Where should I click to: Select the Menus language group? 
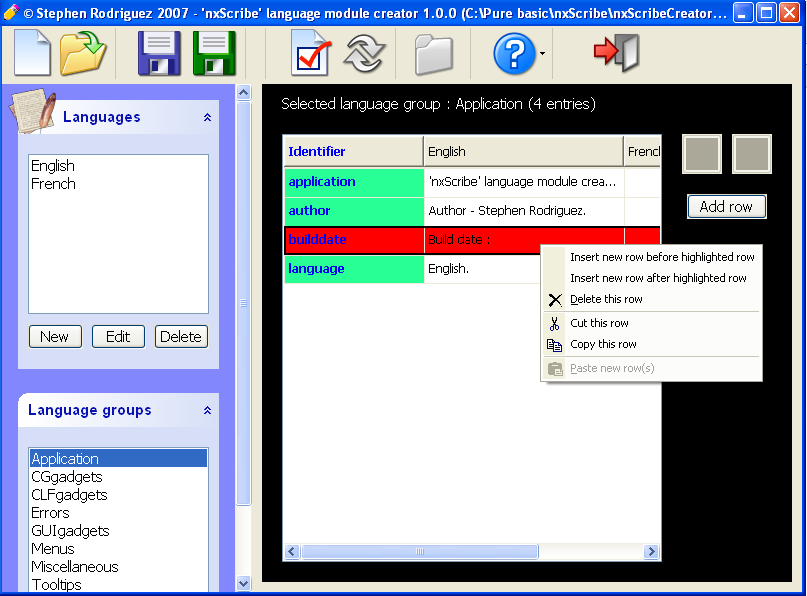[53, 549]
